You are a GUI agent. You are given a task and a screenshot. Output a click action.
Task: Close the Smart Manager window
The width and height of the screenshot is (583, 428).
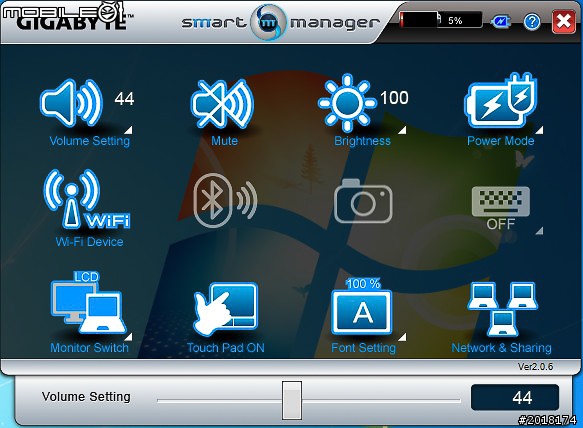point(564,22)
